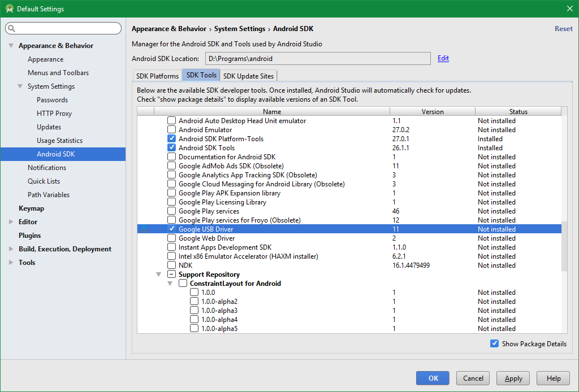Collapse Appearance & Behavior tree section

(11, 46)
